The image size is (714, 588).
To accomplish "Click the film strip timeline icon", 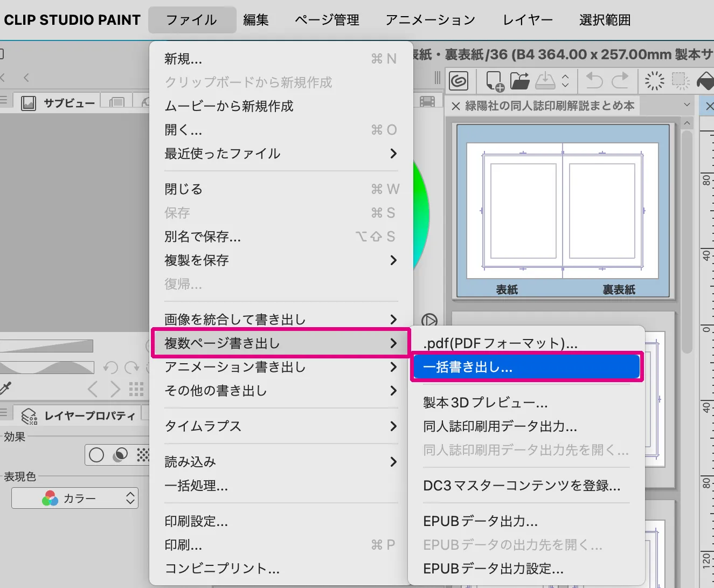I will (x=427, y=101).
